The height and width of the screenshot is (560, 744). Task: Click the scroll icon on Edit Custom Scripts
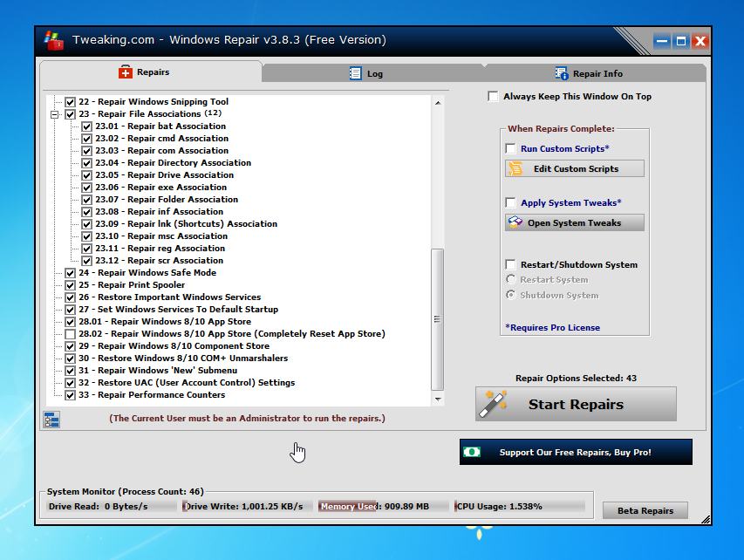point(515,168)
